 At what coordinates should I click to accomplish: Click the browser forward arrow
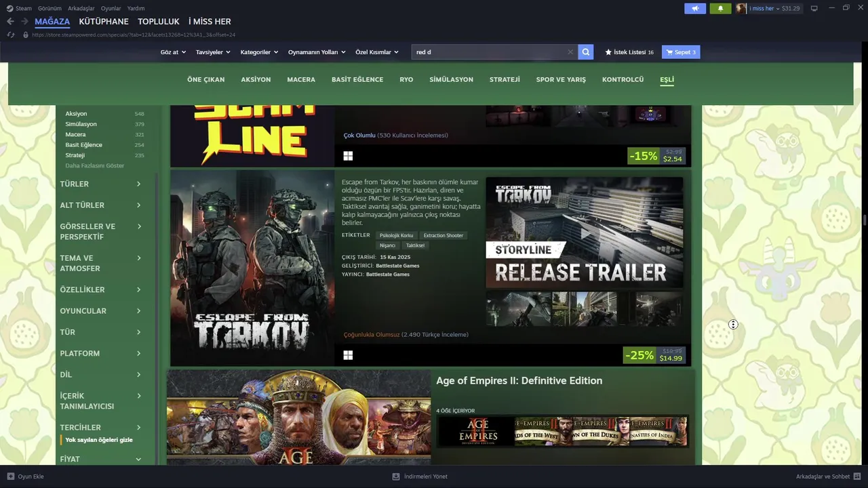tap(24, 22)
